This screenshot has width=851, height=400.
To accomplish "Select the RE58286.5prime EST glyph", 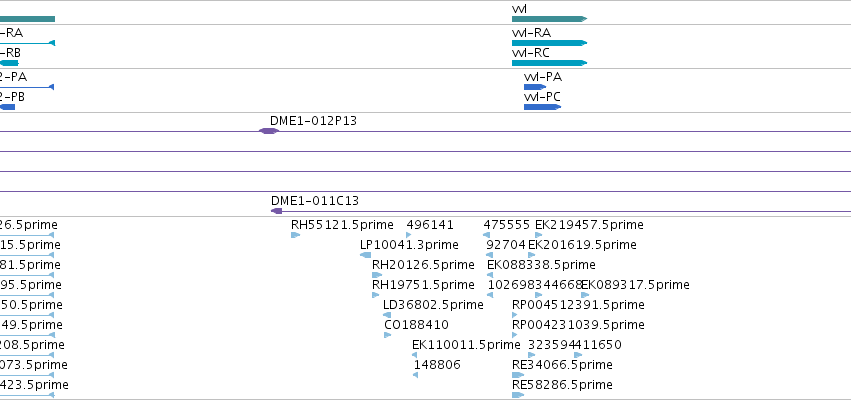I will (x=518, y=395).
